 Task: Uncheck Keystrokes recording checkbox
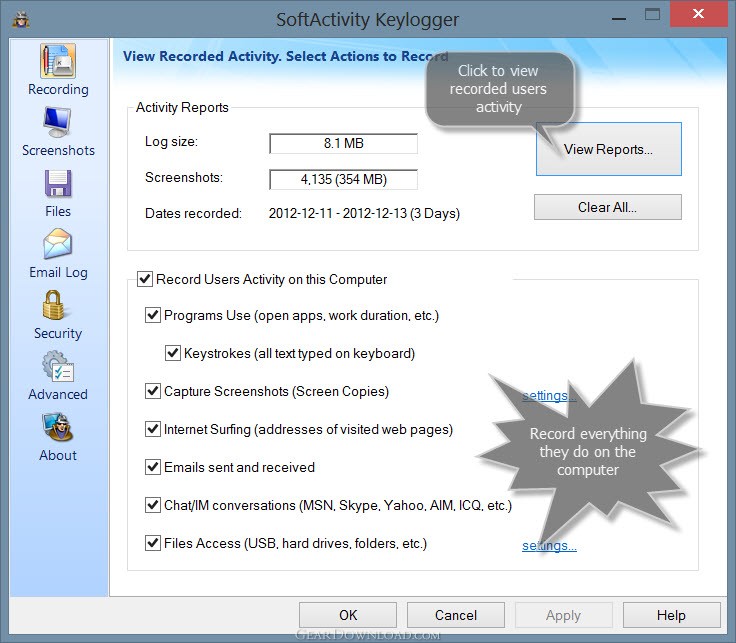[x=173, y=353]
